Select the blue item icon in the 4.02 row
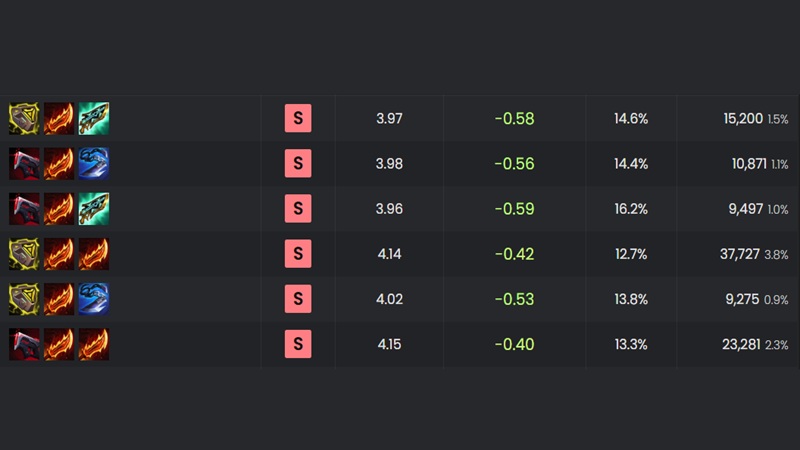The width and height of the screenshot is (800, 450). coord(94,299)
